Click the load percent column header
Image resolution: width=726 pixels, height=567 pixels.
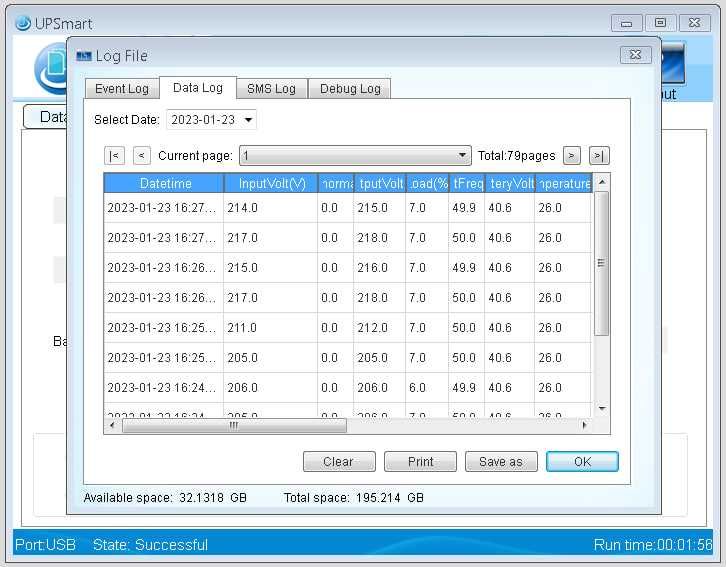coord(427,183)
